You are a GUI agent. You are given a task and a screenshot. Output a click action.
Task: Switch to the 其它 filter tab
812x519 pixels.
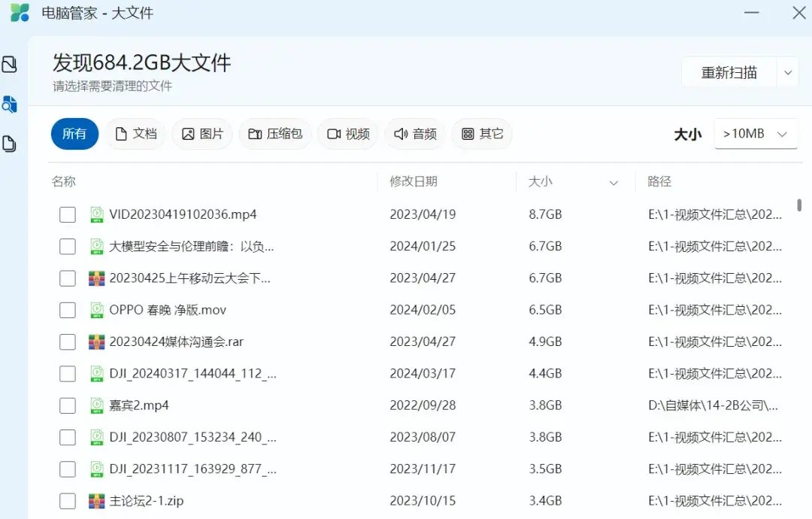(482, 134)
